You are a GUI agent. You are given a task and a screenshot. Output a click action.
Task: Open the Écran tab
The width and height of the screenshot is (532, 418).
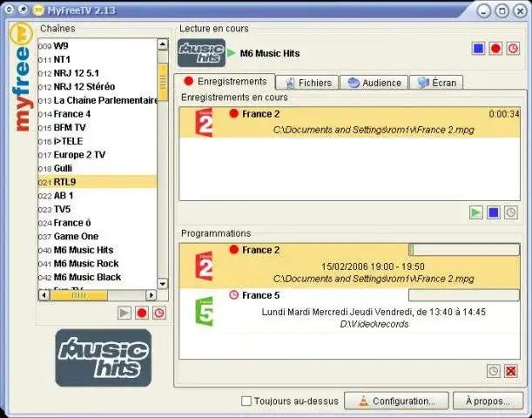point(436,83)
